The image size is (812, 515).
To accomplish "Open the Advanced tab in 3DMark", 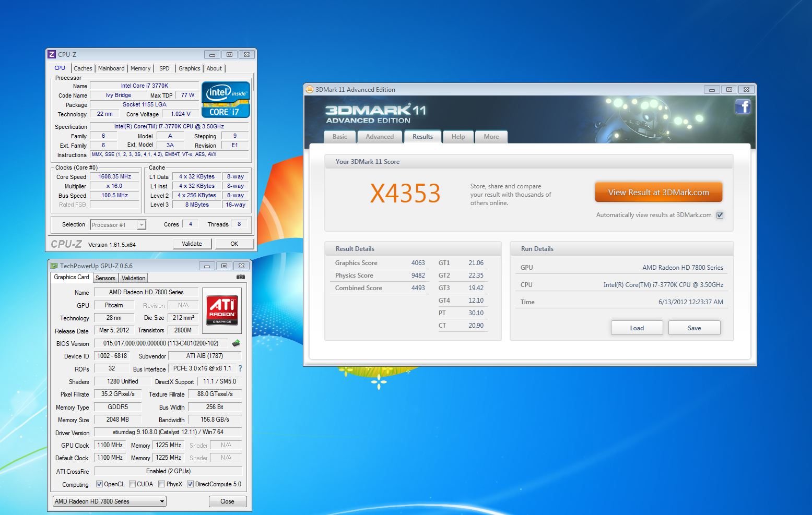I will [380, 137].
